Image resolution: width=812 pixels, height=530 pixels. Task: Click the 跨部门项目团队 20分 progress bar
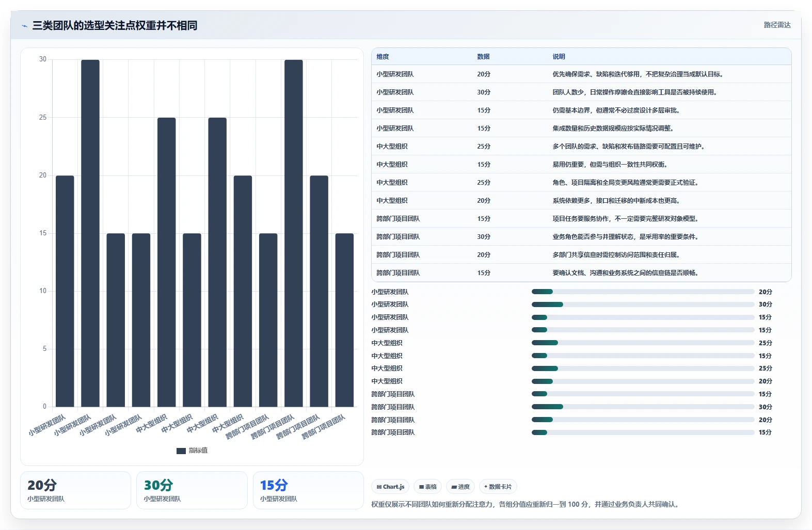643,420
